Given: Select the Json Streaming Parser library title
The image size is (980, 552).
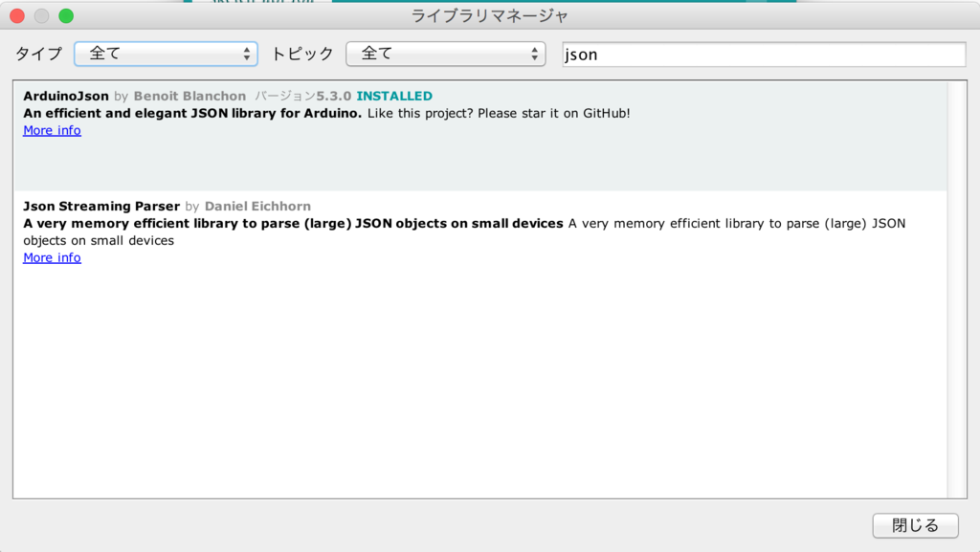Looking at the screenshot, I should click(x=101, y=206).
